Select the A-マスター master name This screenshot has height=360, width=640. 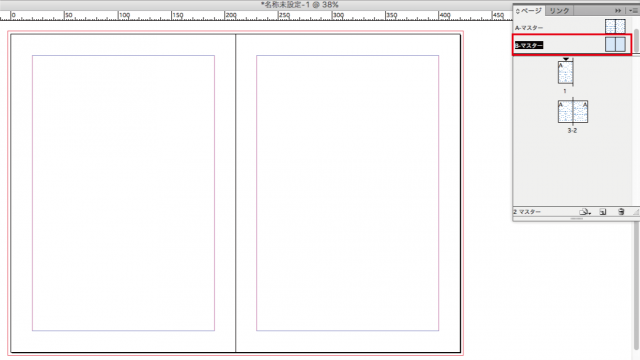[529, 28]
